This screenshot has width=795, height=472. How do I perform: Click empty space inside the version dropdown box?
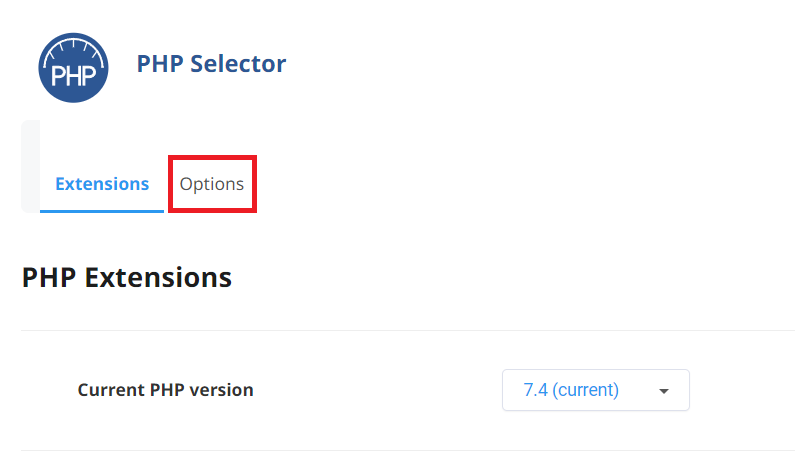[x=636, y=390]
